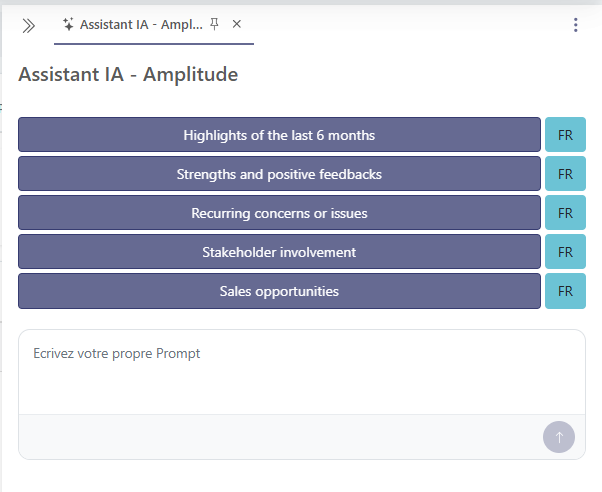
Task: Open the three-dot more options menu
Action: 575,25
